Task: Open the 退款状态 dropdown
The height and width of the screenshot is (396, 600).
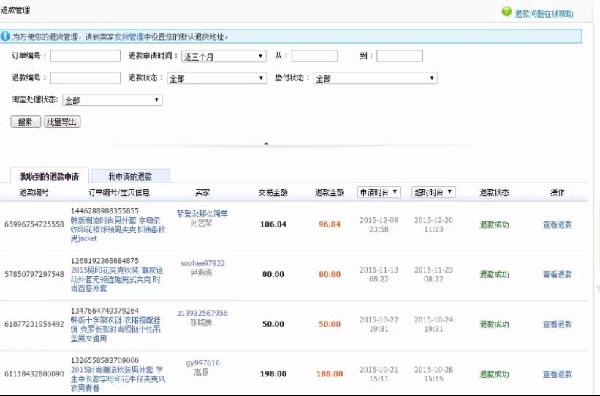Action: [217, 78]
